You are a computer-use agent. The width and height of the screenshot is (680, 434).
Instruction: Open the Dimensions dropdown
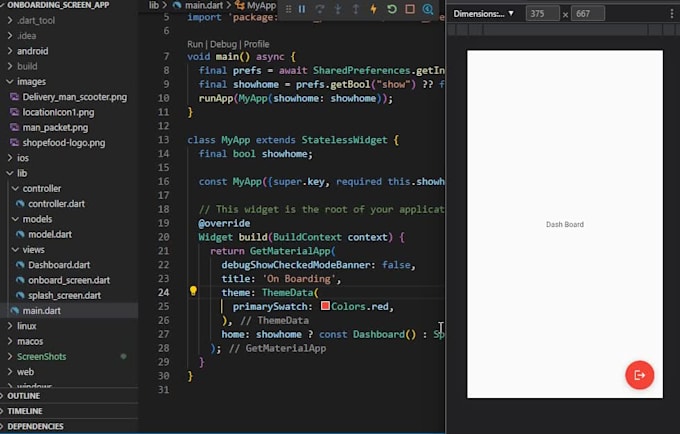[484, 14]
